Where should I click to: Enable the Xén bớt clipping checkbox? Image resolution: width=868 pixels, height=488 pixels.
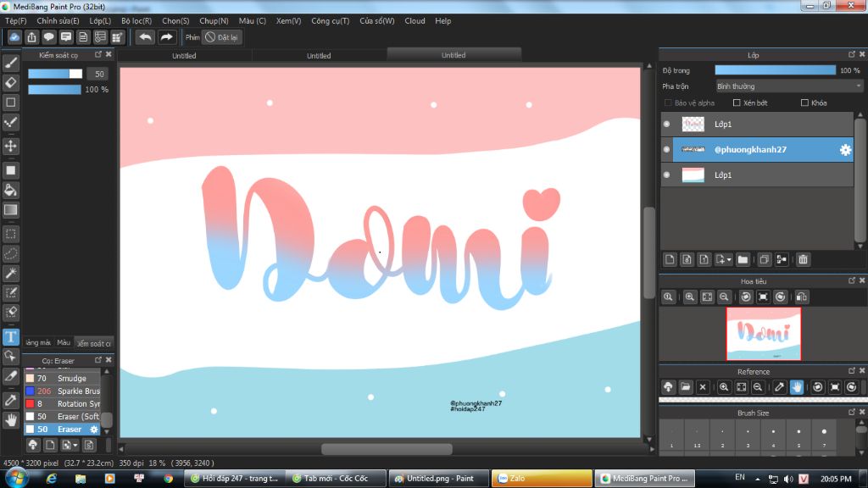737,103
